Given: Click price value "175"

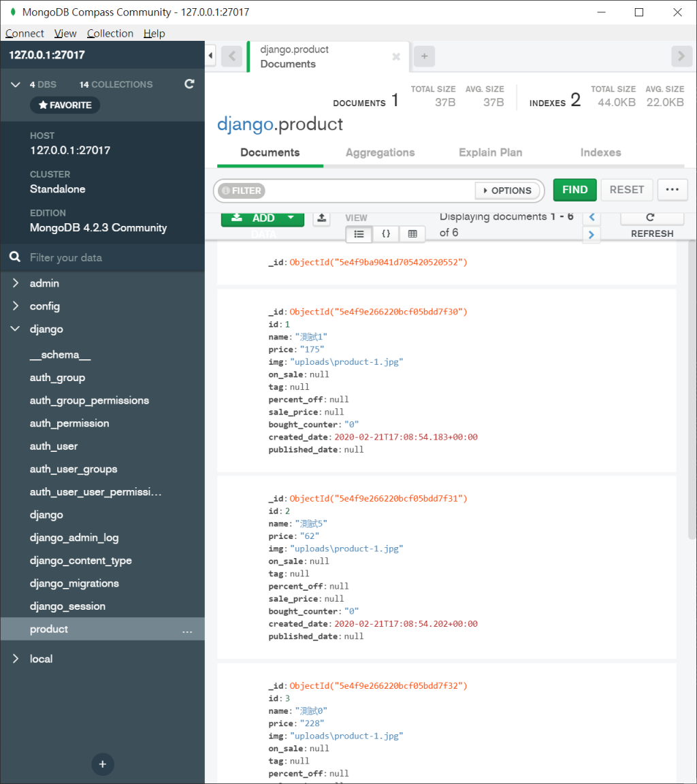Looking at the screenshot, I should pos(312,349).
